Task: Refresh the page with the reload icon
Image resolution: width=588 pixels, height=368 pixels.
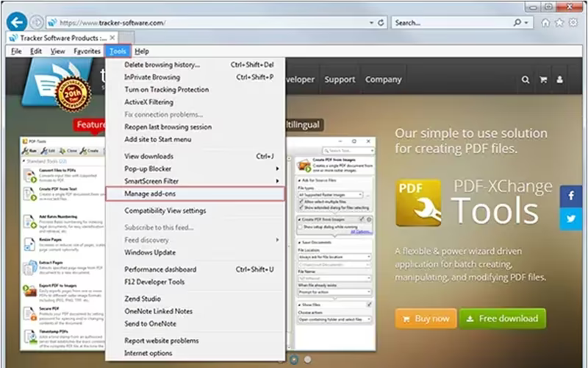Action: tap(381, 23)
